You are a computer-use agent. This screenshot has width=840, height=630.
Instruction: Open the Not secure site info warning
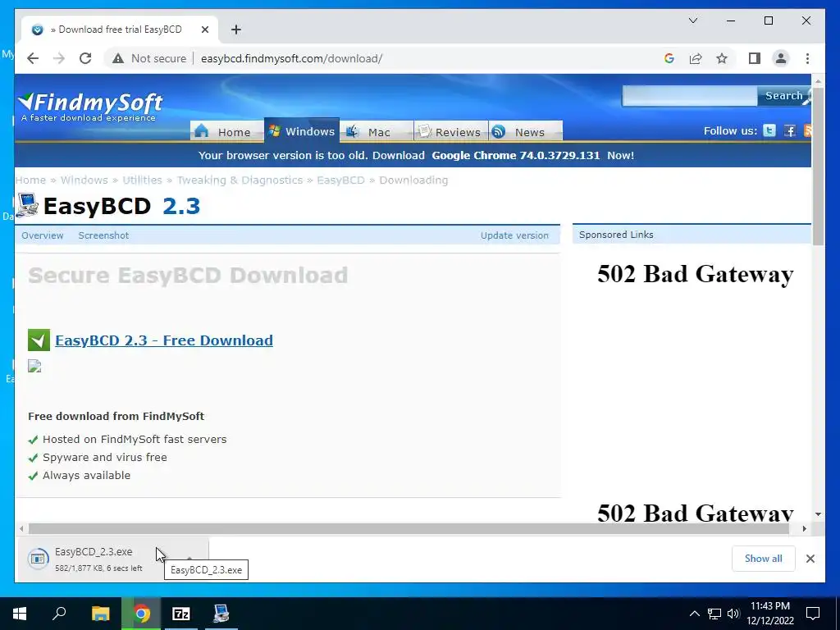coord(149,58)
